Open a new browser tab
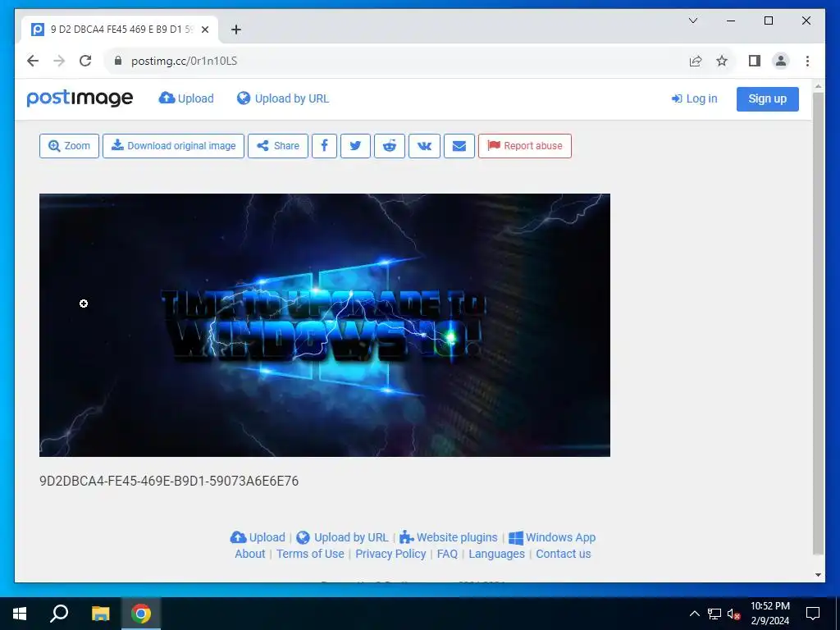Screen dimensions: 840x630 pyautogui.click(x=235, y=30)
